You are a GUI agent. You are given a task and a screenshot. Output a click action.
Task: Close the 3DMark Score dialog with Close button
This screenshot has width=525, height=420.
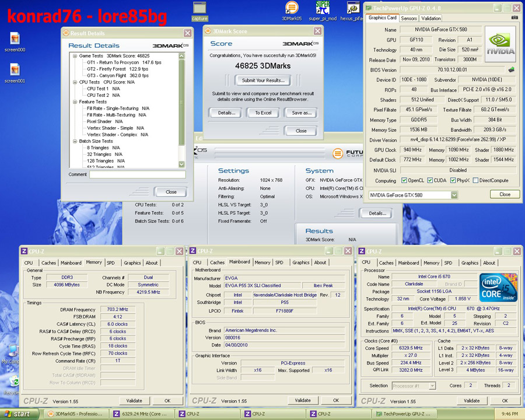[301, 131]
